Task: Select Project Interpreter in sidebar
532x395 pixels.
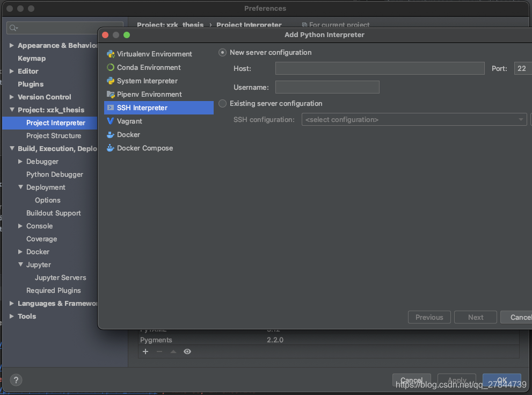Action: click(x=50, y=123)
